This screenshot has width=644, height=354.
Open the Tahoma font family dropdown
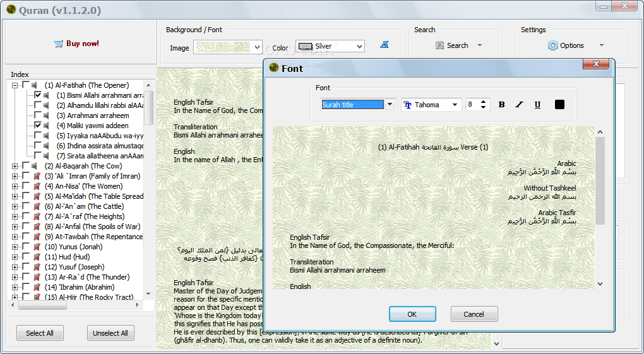(x=455, y=105)
